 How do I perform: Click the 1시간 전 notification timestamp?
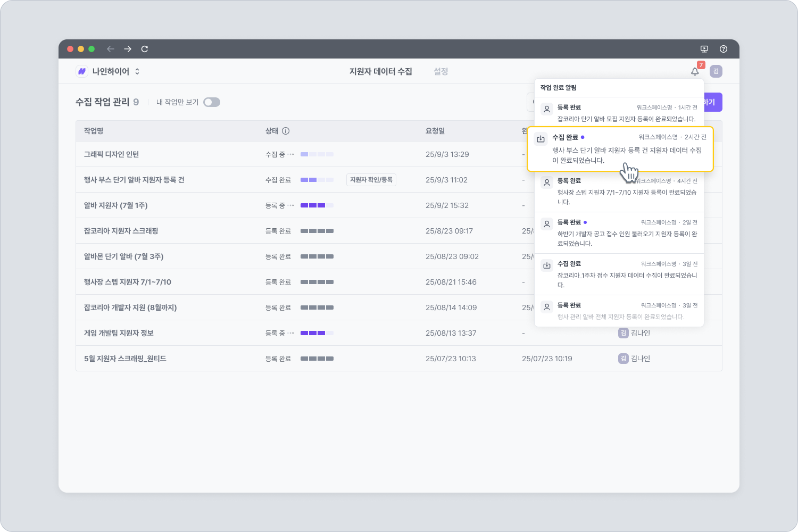(688, 107)
